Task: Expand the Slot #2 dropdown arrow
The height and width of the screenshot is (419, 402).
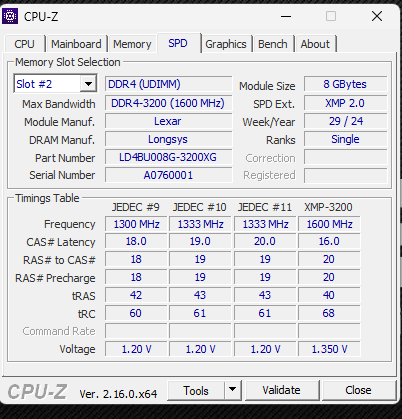Action: [88, 84]
